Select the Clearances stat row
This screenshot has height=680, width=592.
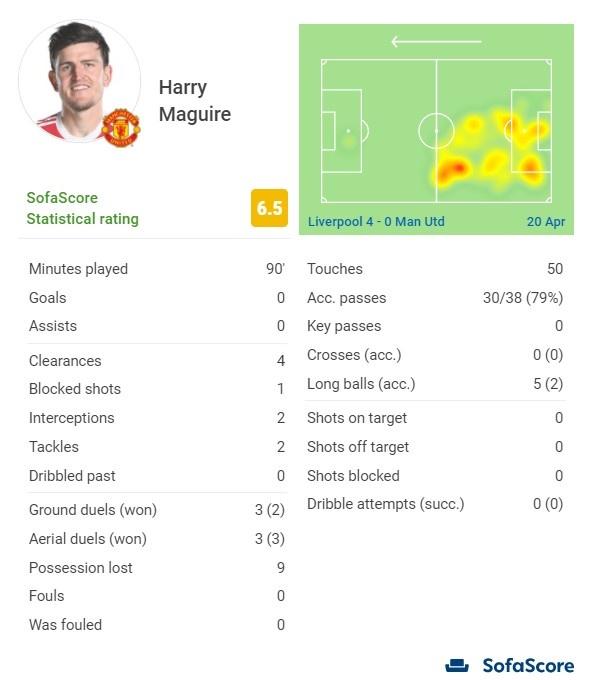pyautogui.click(x=157, y=361)
